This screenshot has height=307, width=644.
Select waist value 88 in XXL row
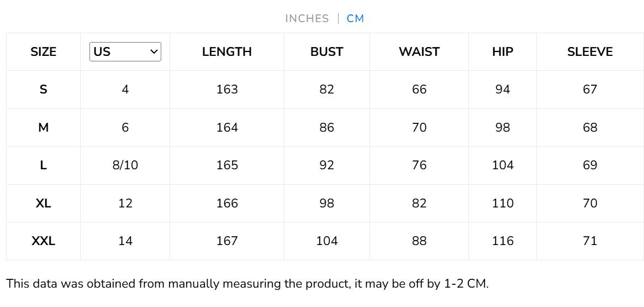pos(419,241)
